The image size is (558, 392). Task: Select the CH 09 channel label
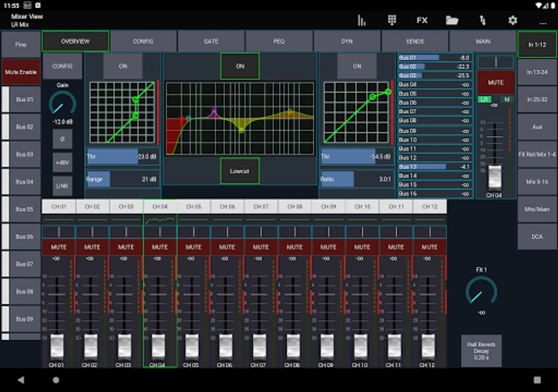pos(328,206)
